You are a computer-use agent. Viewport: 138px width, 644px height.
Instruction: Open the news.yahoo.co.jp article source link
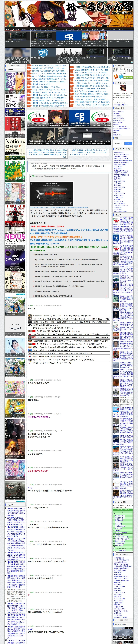click(x=59, y=207)
